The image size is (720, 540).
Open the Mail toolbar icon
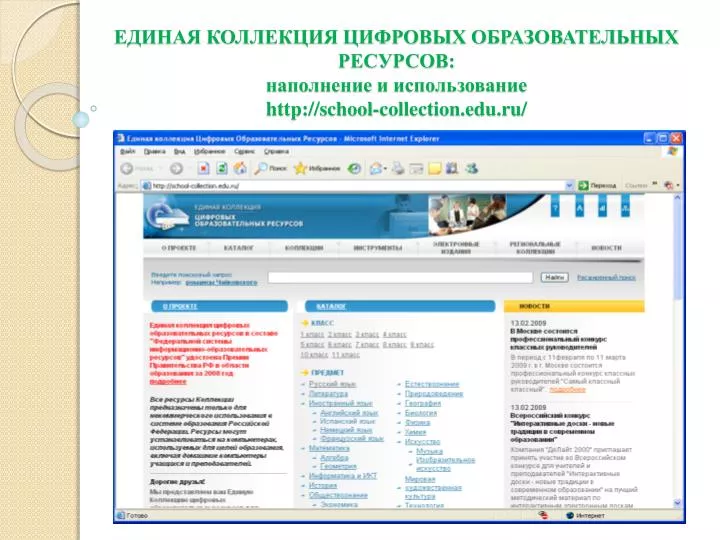[x=376, y=169]
